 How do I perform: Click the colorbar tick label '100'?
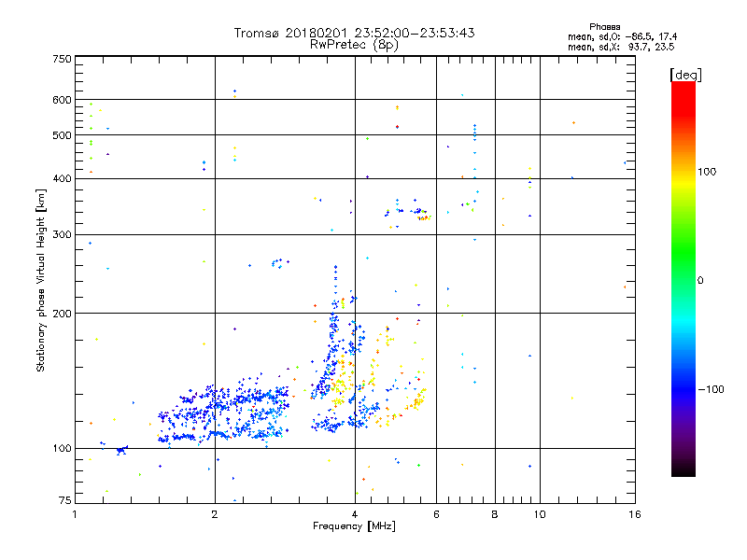707,172
